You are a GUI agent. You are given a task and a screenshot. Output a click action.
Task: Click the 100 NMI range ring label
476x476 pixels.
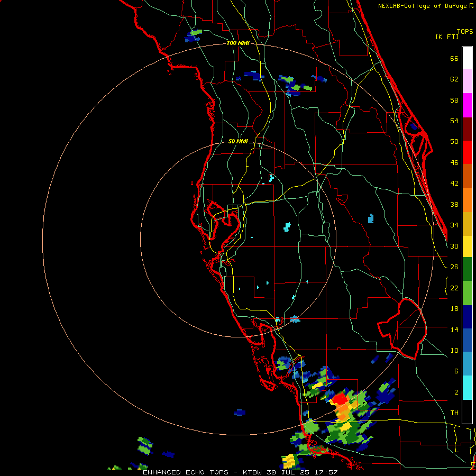coord(238,43)
